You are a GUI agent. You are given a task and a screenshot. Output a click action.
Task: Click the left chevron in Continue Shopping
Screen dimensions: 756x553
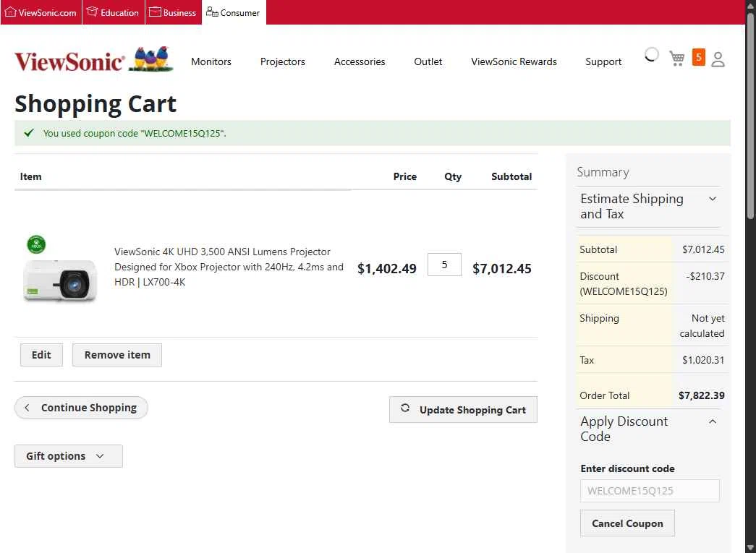point(27,408)
